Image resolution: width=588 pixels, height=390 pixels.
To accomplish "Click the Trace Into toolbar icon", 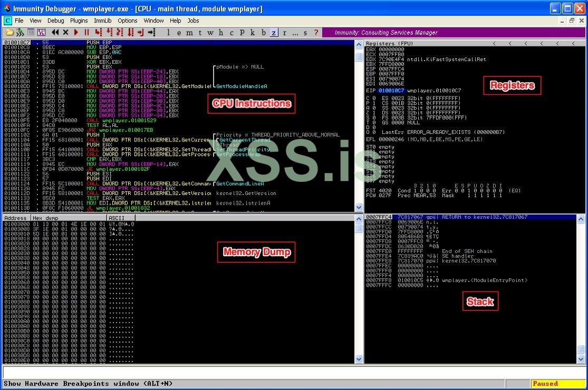I will click(120, 33).
